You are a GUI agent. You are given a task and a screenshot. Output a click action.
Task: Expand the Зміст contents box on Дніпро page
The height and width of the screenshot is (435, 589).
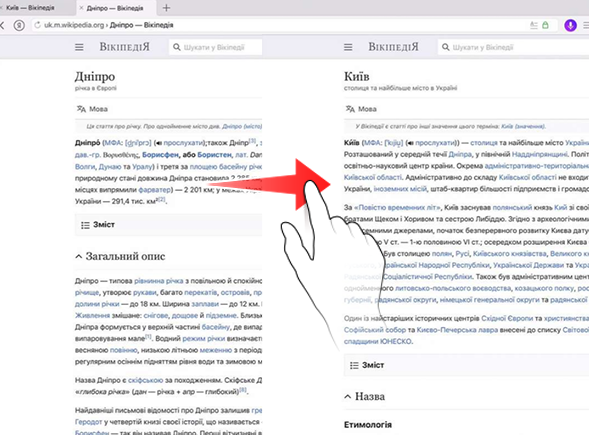pos(168,225)
